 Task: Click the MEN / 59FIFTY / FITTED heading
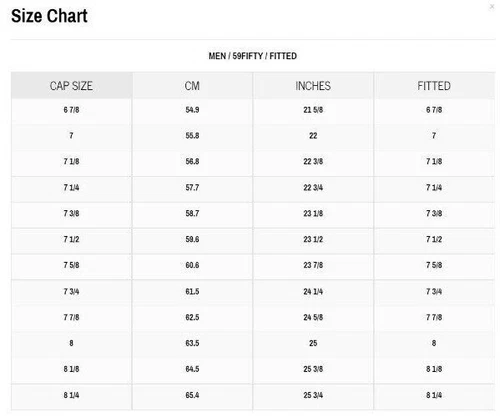pos(253,56)
